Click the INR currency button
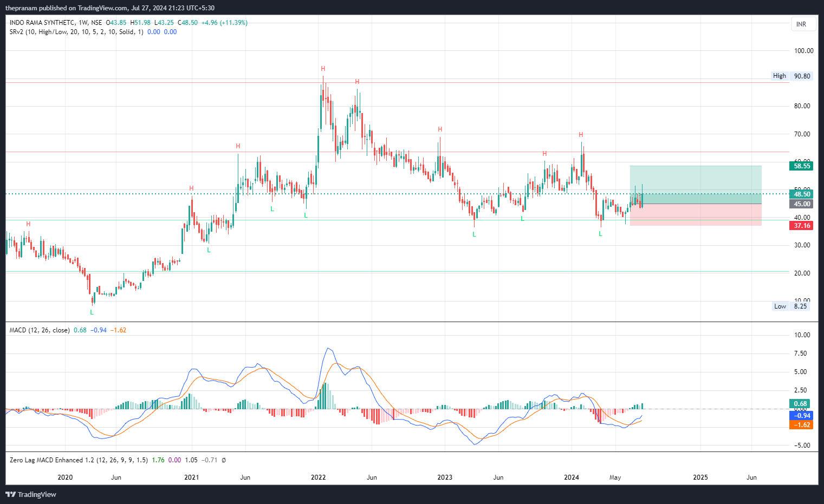The image size is (824, 504). (803, 24)
